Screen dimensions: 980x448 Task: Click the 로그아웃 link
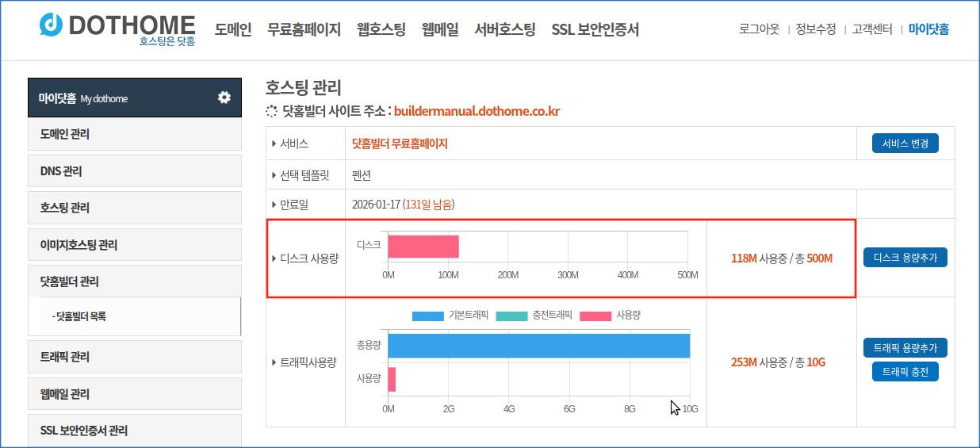[x=759, y=29]
